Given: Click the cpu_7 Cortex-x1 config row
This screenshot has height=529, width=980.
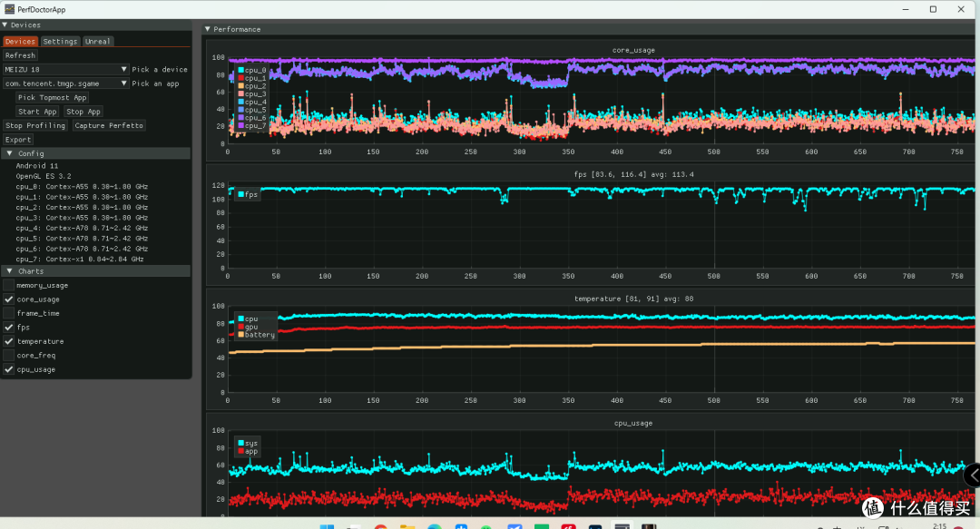Looking at the screenshot, I should [80, 259].
